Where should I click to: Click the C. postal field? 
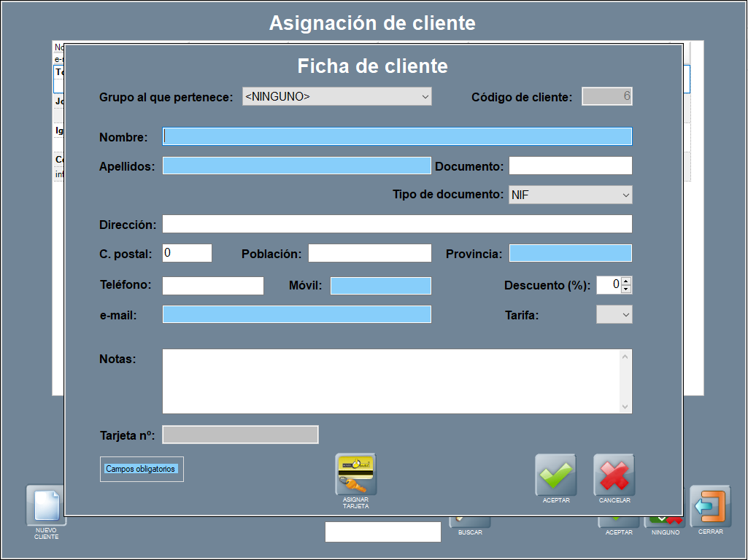[x=187, y=253]
